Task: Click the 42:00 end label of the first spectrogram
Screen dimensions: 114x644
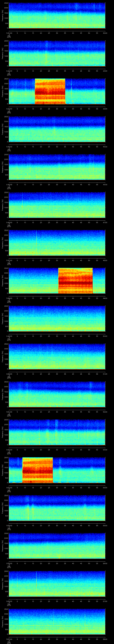Action: point(105,33)
